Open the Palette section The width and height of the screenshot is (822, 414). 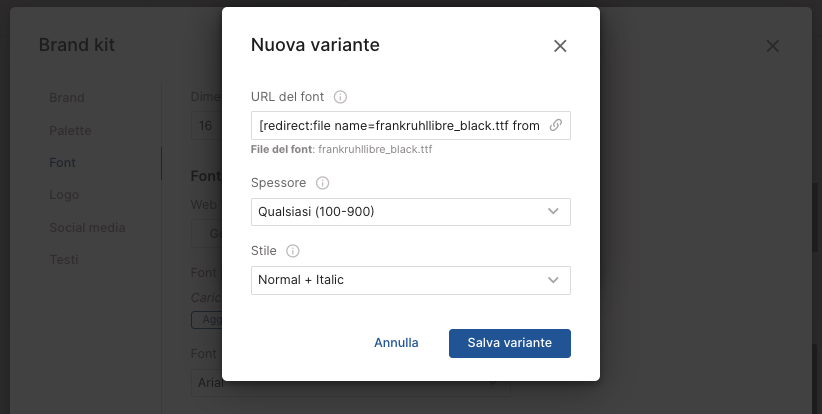coord(70,130)
